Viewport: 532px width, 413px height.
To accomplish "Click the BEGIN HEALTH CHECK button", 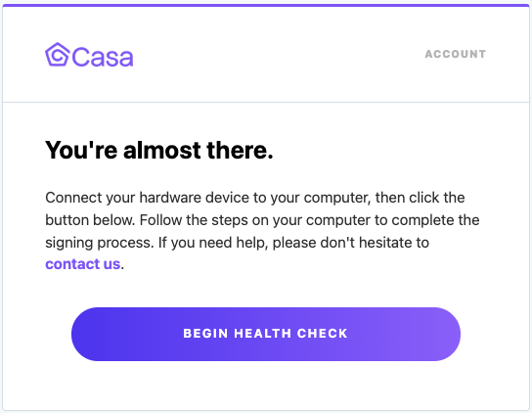I will (266, 334).
